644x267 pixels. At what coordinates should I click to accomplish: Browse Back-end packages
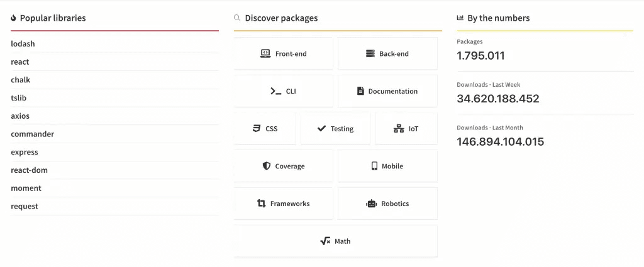pos(387,54)
